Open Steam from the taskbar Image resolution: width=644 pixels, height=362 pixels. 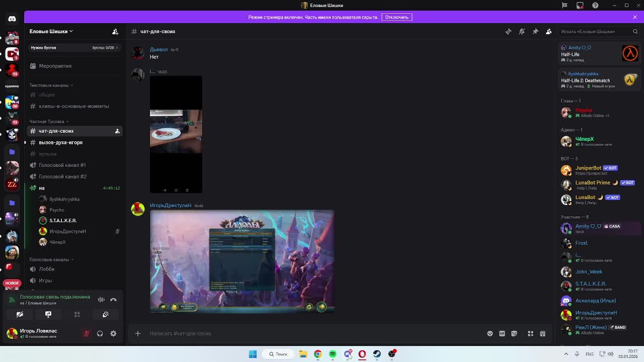point(377,354)
